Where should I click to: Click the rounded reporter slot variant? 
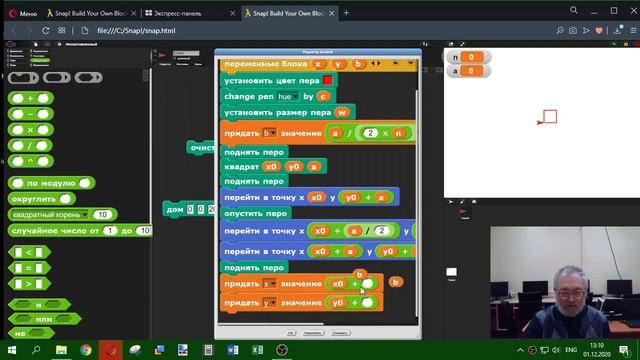[x=57, y=78]
